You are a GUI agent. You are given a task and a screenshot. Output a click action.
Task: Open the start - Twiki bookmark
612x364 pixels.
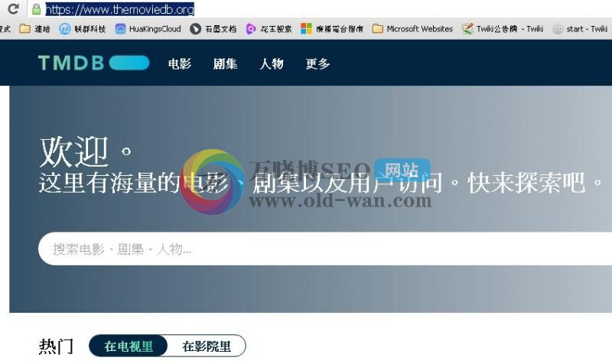(580, 29)
